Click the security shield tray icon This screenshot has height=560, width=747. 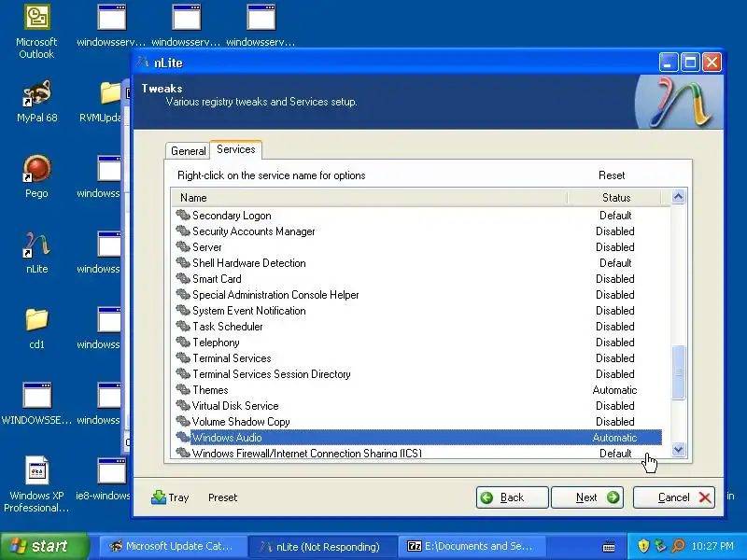tap(643, 546)
